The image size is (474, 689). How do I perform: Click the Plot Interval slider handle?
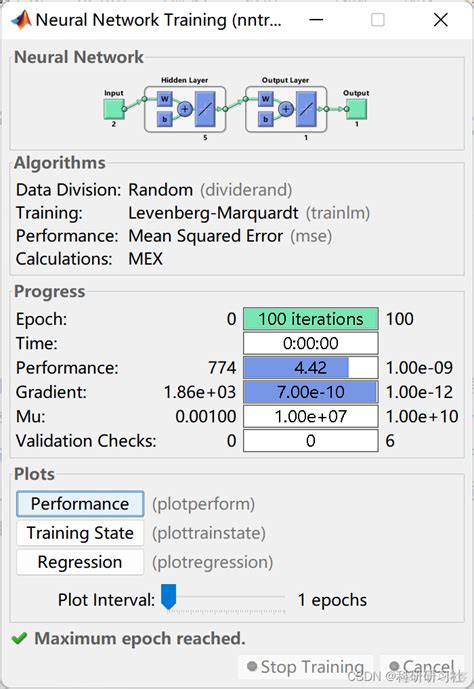(x=169, y=596)
